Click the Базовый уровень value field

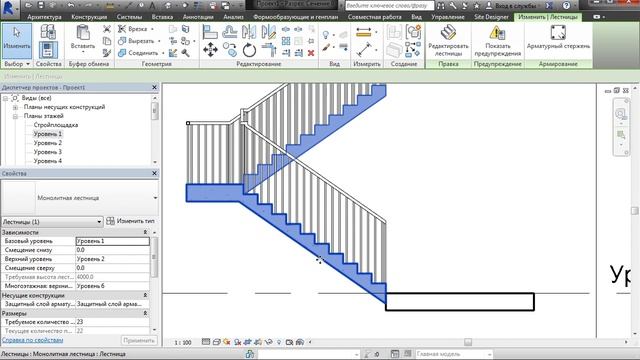click(x=113, y=241)
